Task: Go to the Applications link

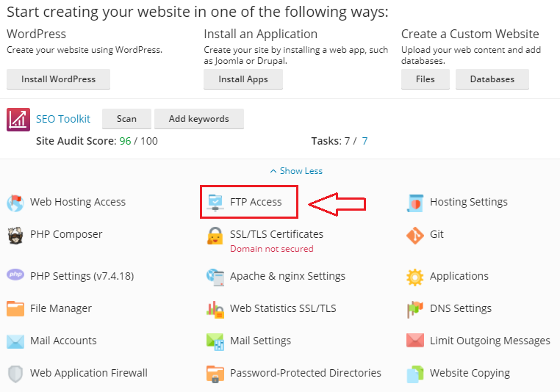Action: point(459,276)
